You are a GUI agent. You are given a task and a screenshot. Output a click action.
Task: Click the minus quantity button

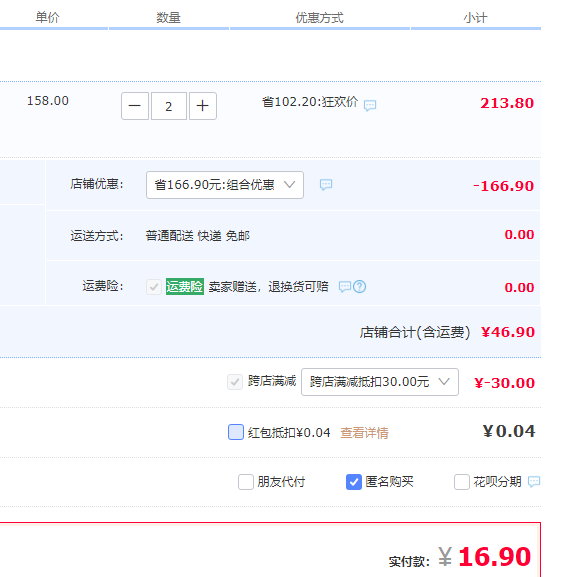[x=135, y=106]
